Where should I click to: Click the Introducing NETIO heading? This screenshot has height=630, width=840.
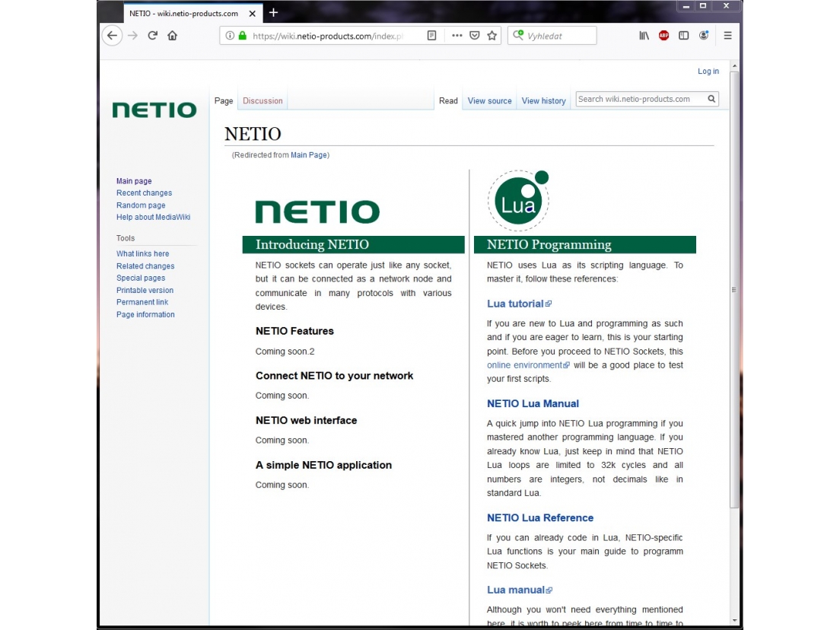point(312,245)
